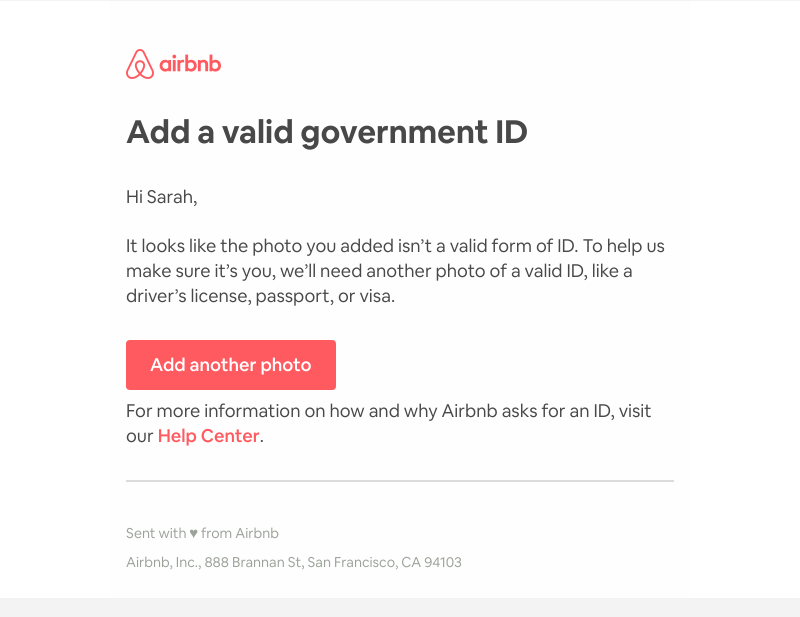Image resolution: width=800 pixels, height=617 pixels.
Task: Select the Sent with ♥ from Airbnb line
Action: click(x=202, y=533)
